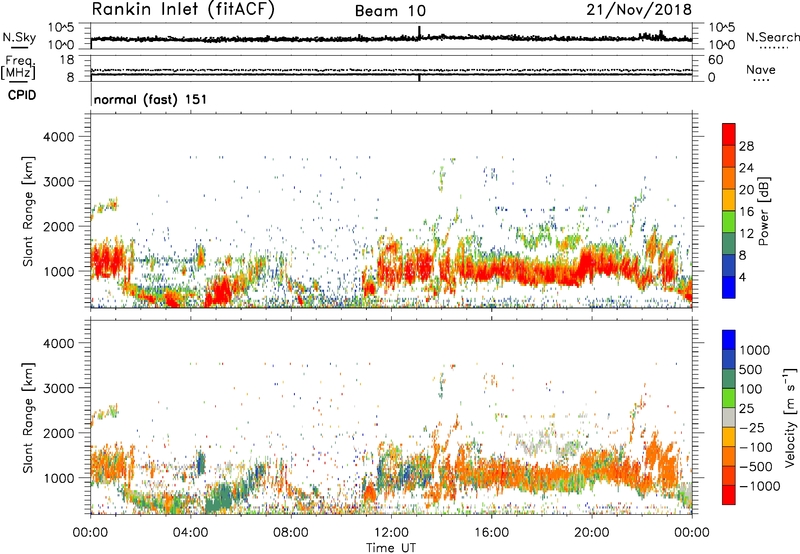Click the left '10^5' tick of the noise panel
This screenshot has height=554, width=800.
[61, 28]
